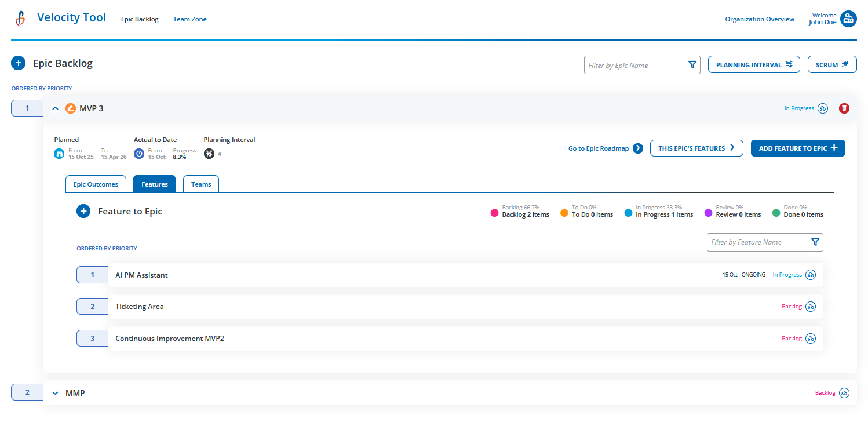Screen dimensions: 868x422
Task: Select the Teams tab
Action: [200, 184]
